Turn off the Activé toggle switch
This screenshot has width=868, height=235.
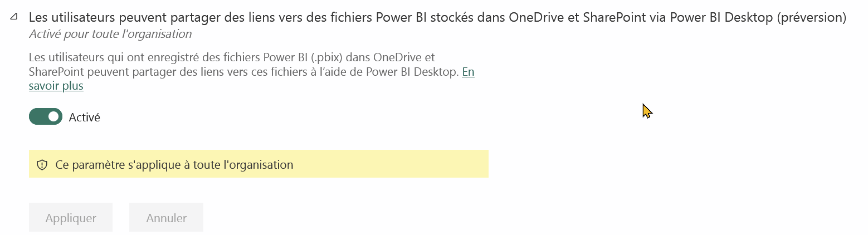(46, 117)
